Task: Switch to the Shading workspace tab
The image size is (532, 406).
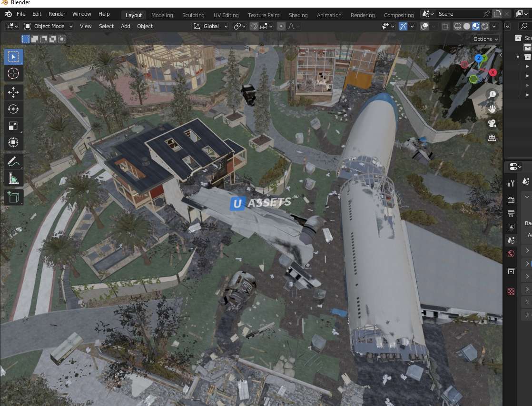Action: click(x=298, y=15)
